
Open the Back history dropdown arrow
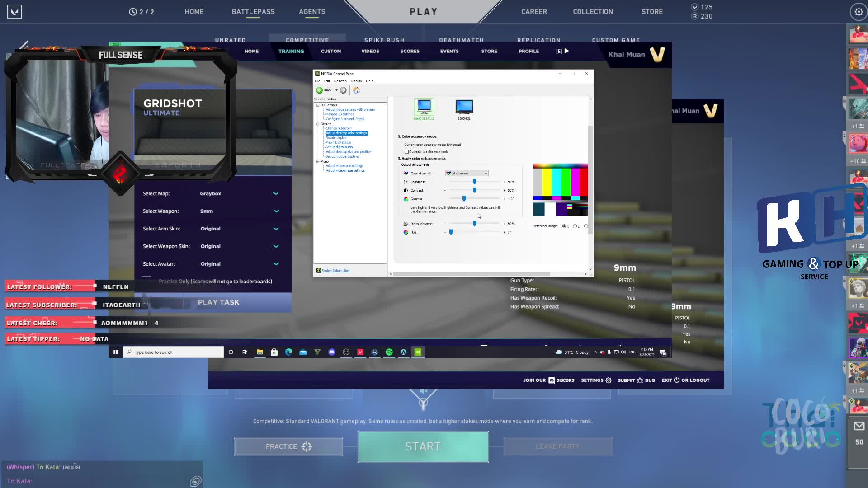336,90
